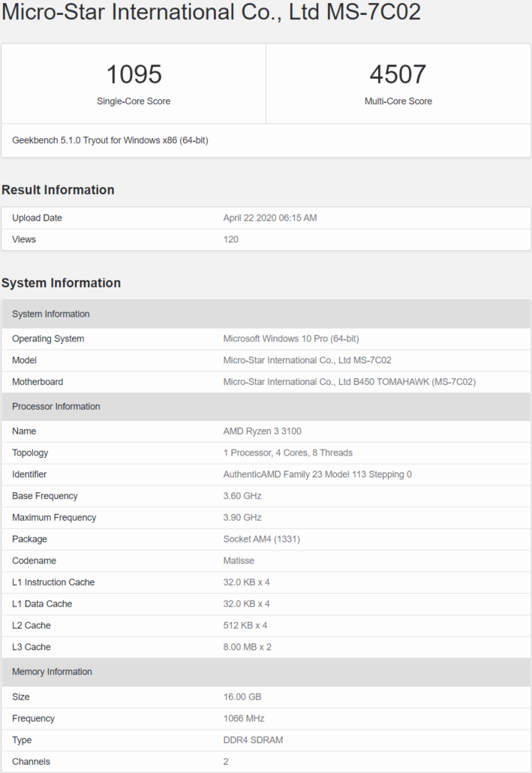The image size is (532, 773).
Task: Click the System Information section heading
Action: (61, 283)
